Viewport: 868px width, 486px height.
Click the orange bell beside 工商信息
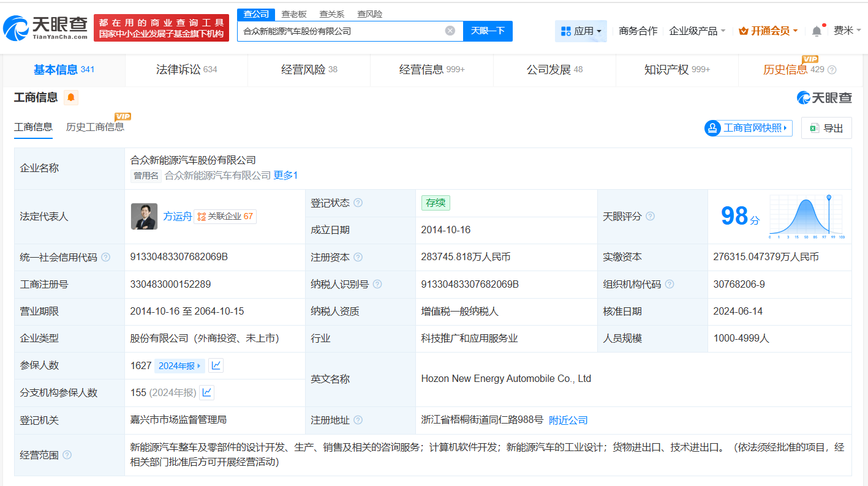70,97
